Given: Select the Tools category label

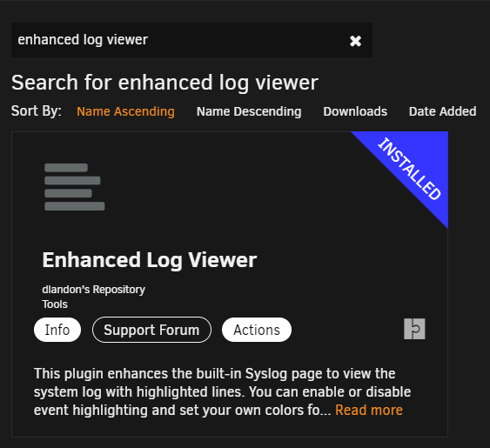Looking at the screenshot, I should click(x=55, y=304).
